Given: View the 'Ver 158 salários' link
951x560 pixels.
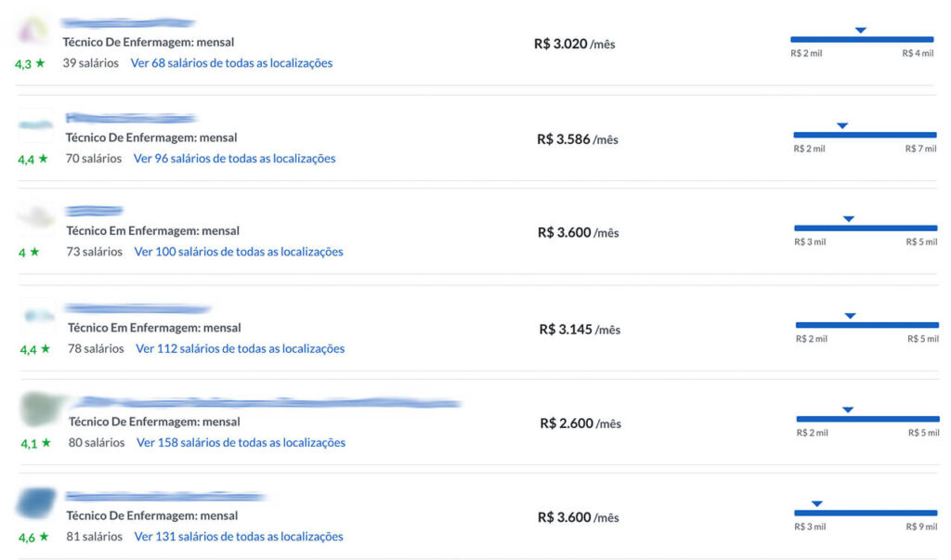Looking at the screenshot, I should coord(241,443).
